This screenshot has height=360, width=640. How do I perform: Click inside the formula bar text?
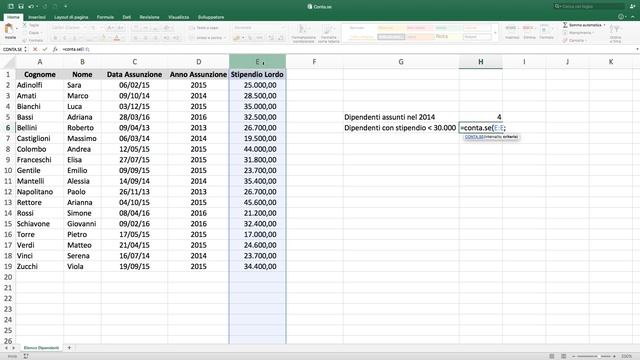click(x=76, y=49)
